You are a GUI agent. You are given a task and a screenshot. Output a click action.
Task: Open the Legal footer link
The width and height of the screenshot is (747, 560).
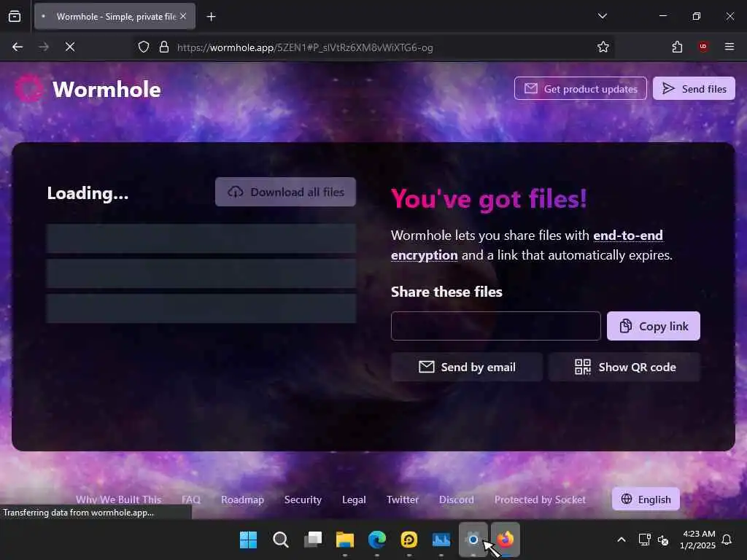click(354, 499)
